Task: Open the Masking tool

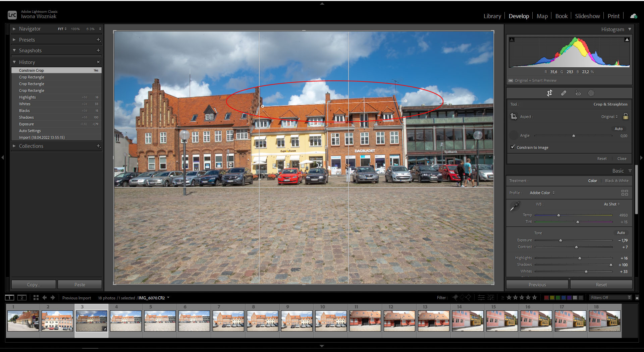Action: tap(591, 93)
